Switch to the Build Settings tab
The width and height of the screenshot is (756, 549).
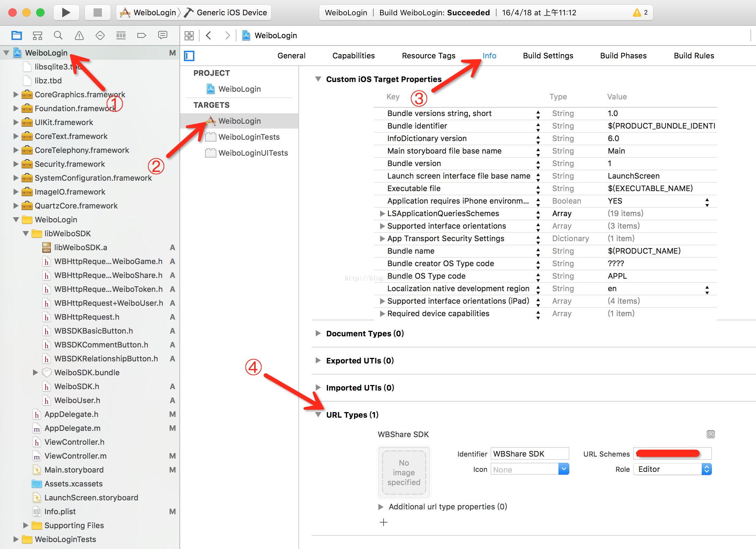[x=548, y=56]
